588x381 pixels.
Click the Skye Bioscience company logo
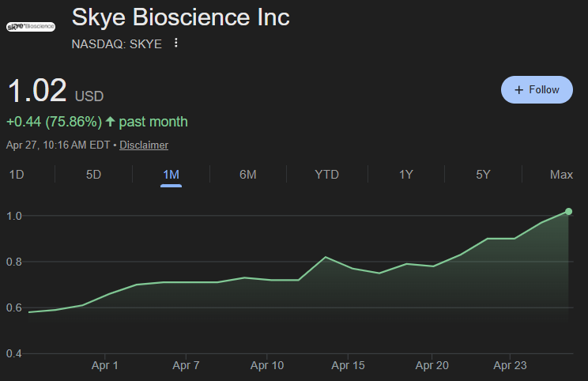coord(31,26)
